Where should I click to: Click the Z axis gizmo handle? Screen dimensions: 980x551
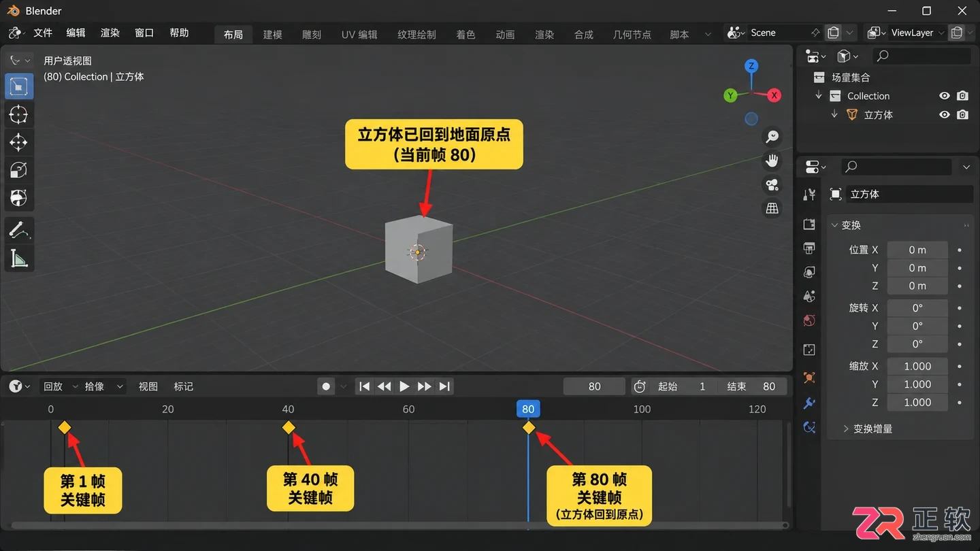point(751,66)
